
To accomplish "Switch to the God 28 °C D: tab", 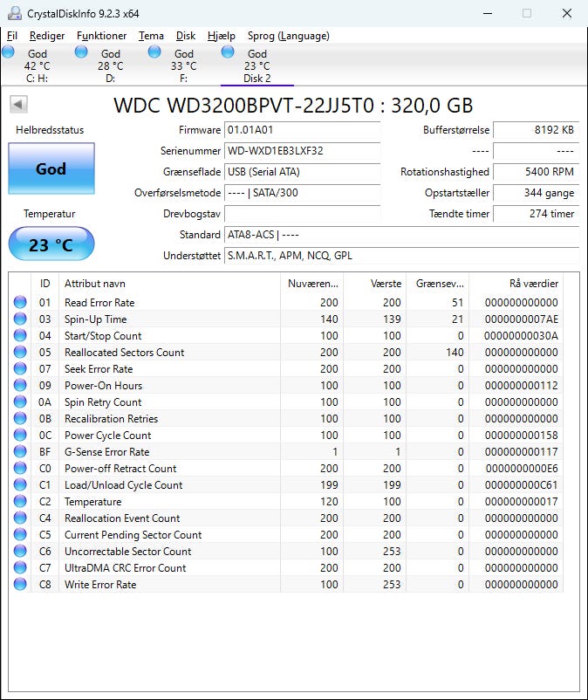I will pyautogui.click(x=110, y=65).
